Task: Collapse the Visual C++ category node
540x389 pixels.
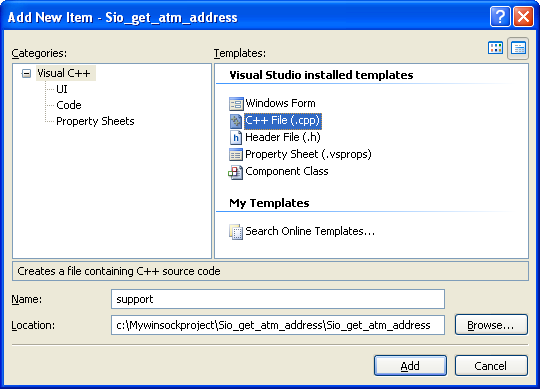Action: 27,73
